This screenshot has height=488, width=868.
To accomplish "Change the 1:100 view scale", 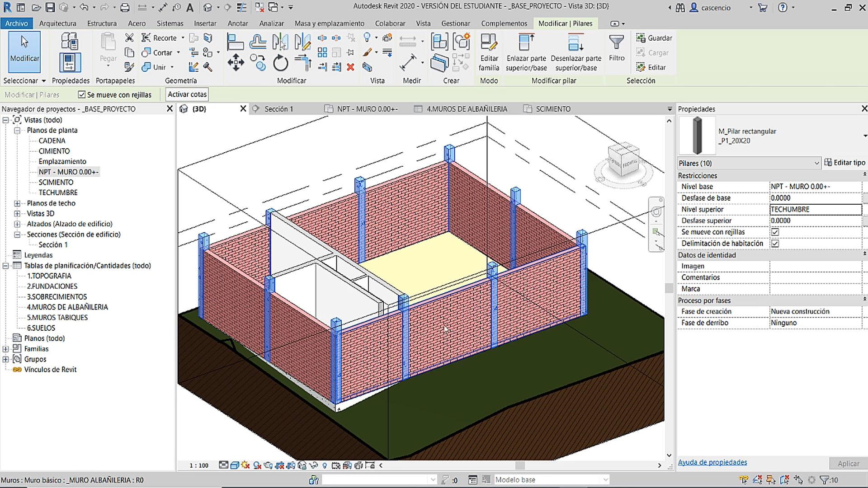I will (x=198, y=465).
